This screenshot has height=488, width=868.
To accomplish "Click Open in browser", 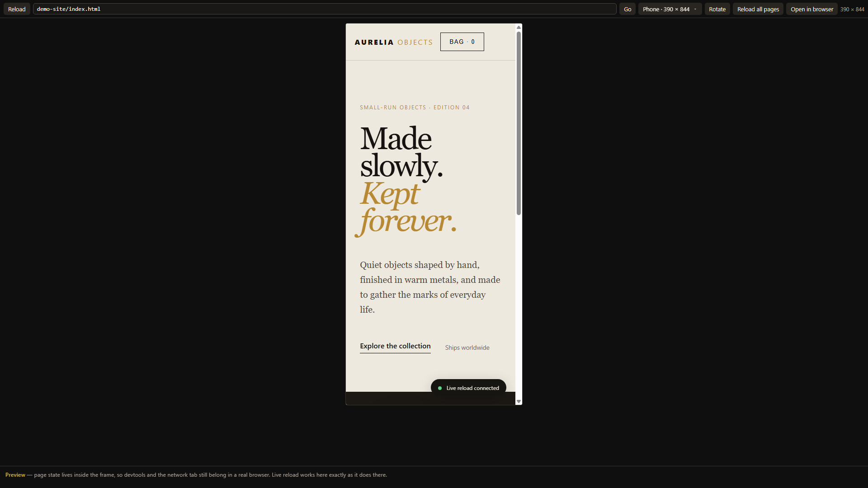I will click(812, 9).
